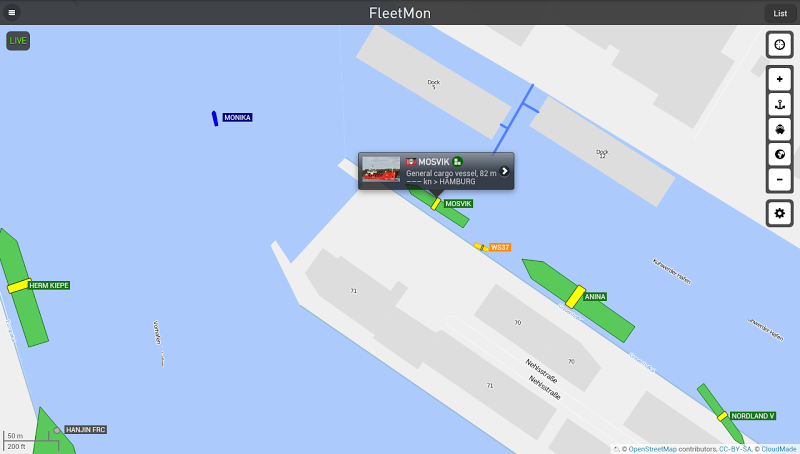
Task: Click the MOSVIK vessel photo thumbnail
Action: [x=381, y=169]
